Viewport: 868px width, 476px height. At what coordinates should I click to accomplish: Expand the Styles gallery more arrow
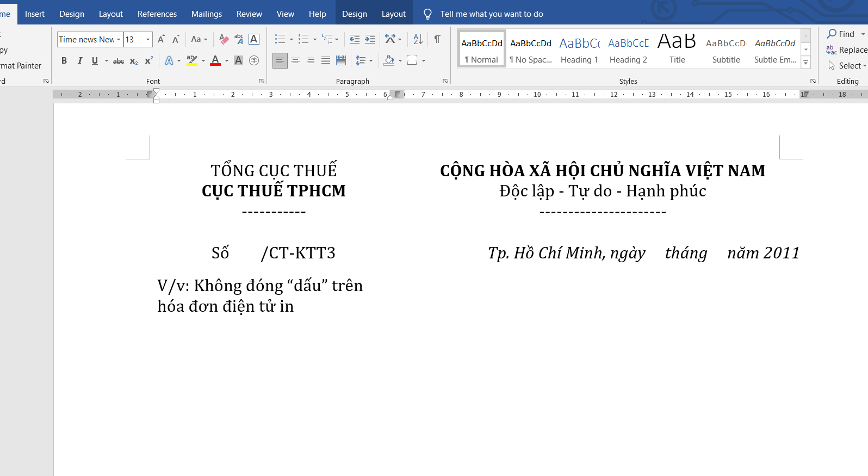806,63
